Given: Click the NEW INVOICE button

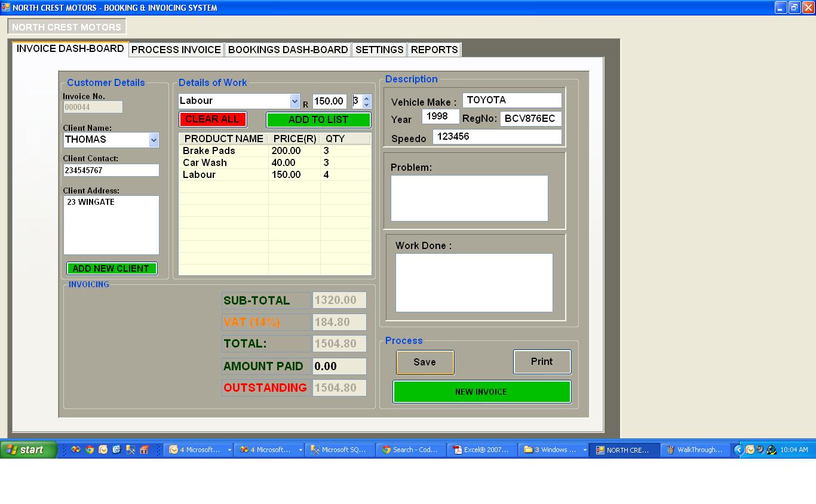Looking at the screenshot, I should coord(481,392).
